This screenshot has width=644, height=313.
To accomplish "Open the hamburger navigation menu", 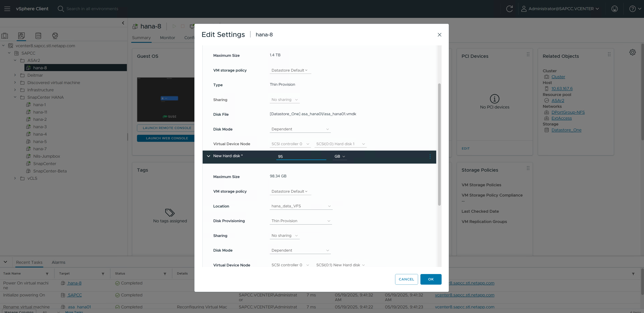I will coord(7,9).
